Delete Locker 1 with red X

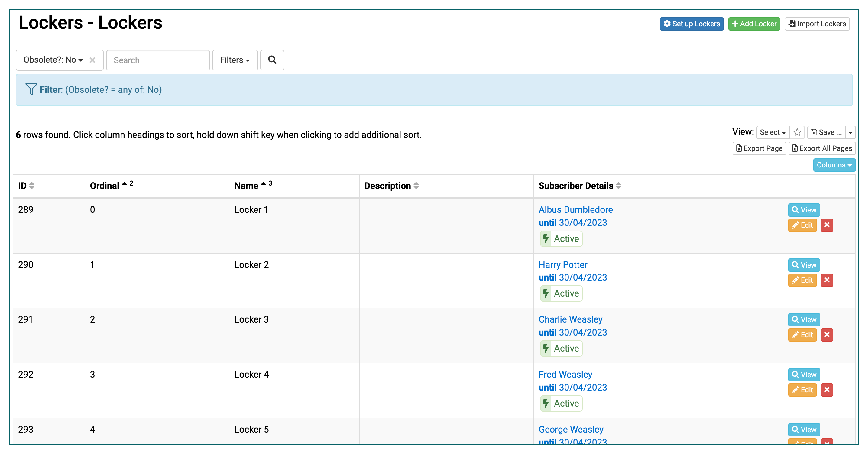(827, 225)
